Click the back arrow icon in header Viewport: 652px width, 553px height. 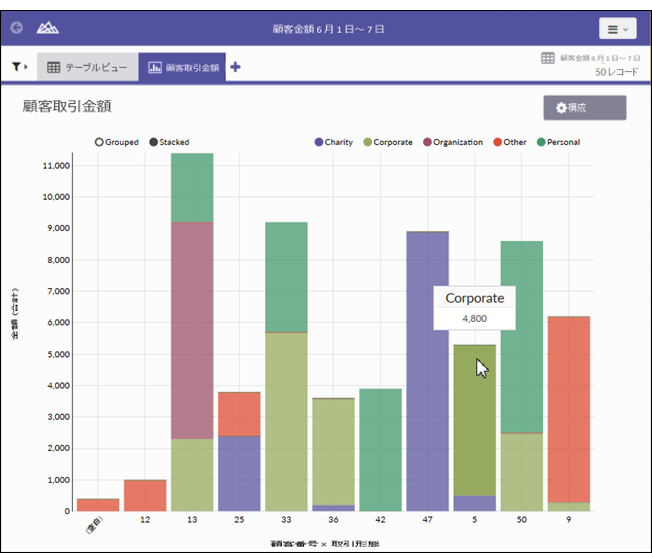pyautogui.click(x=17, y=28)
